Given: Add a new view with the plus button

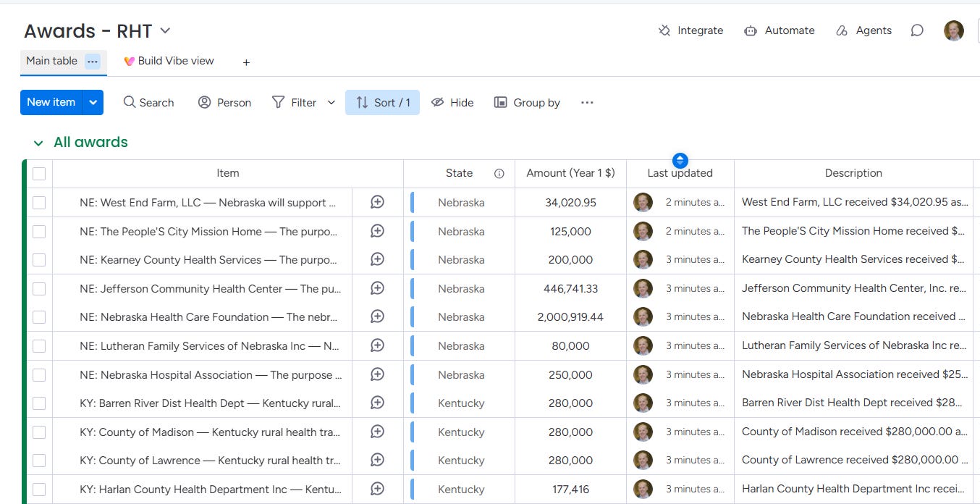Looking at the screenshot, I should [246, 62].
